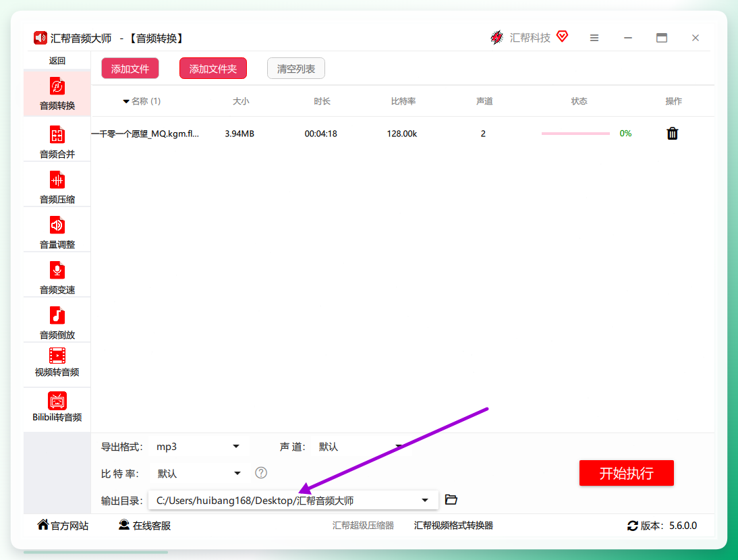Screen dimensions: 738x560
Task: Open the 汇帮超级压缩器 link
Action: pos(363,525)
